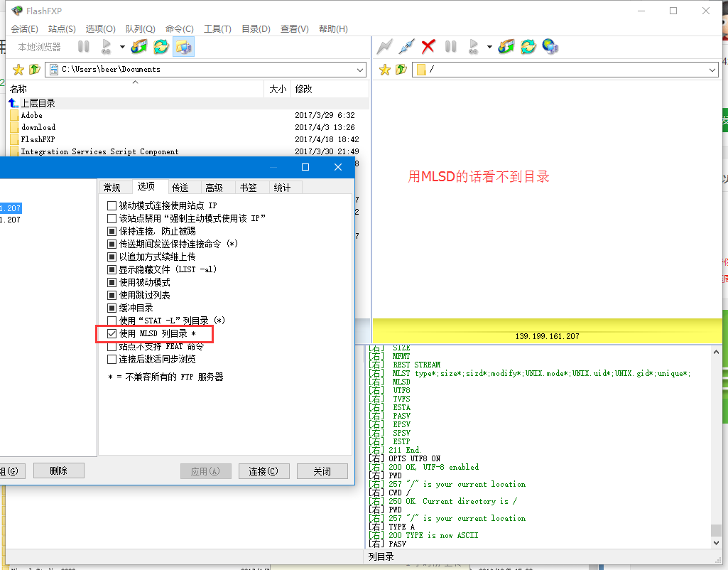The width and height of the screenshot is (728, 570).
Task: Click the remote path field showing /
Action: pos(565,70)
